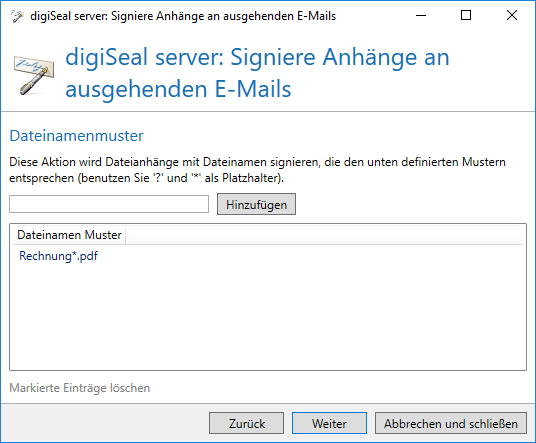This screenshot has width=536, height=443.
Task: Click the window title bar text
Action: (x=183, y=16)
